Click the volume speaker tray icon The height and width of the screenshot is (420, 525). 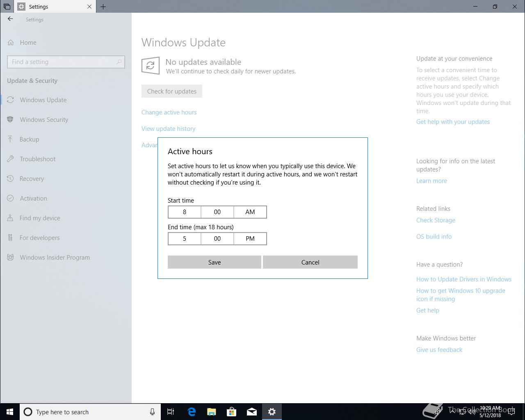pyautogui.click(x=472, y=412)
